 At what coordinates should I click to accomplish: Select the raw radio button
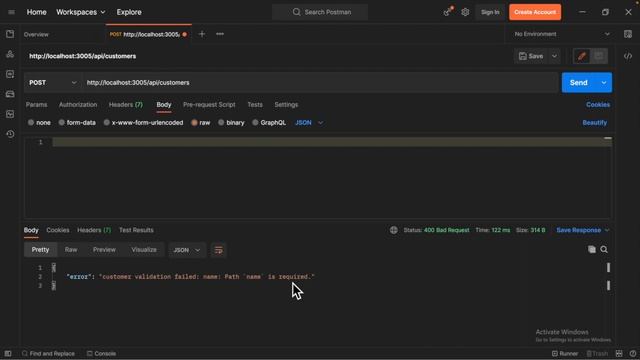194,122
